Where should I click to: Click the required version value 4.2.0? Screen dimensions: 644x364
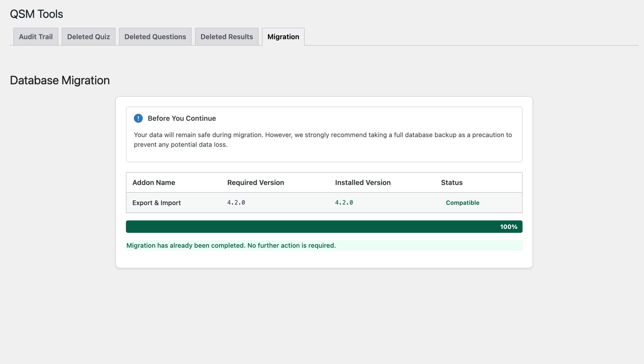click(x=236, y=203)
